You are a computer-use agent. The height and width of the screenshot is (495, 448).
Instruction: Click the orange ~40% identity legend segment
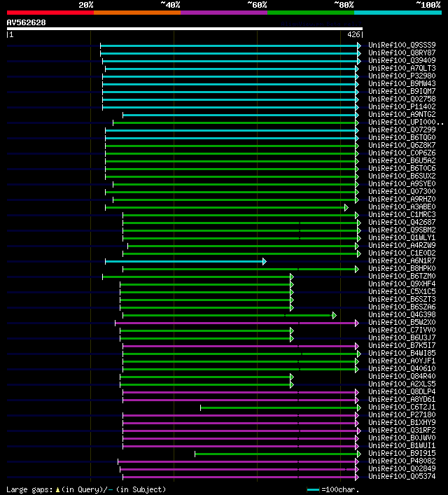coord(137,13)
